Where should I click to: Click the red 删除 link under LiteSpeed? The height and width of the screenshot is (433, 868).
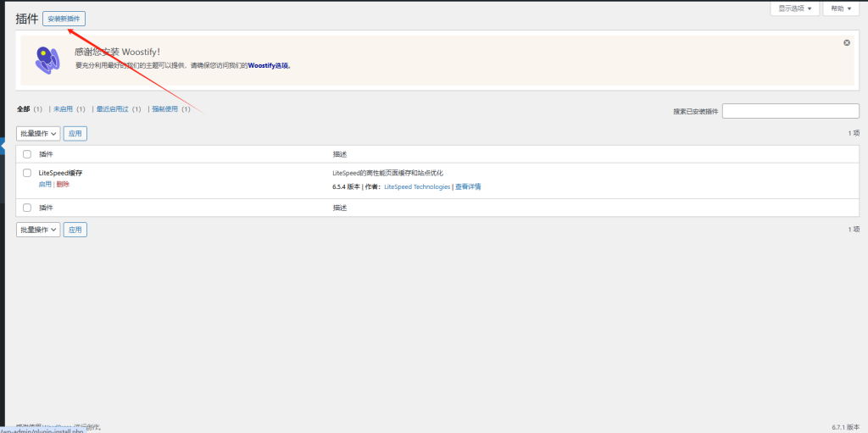pos(63,184)
